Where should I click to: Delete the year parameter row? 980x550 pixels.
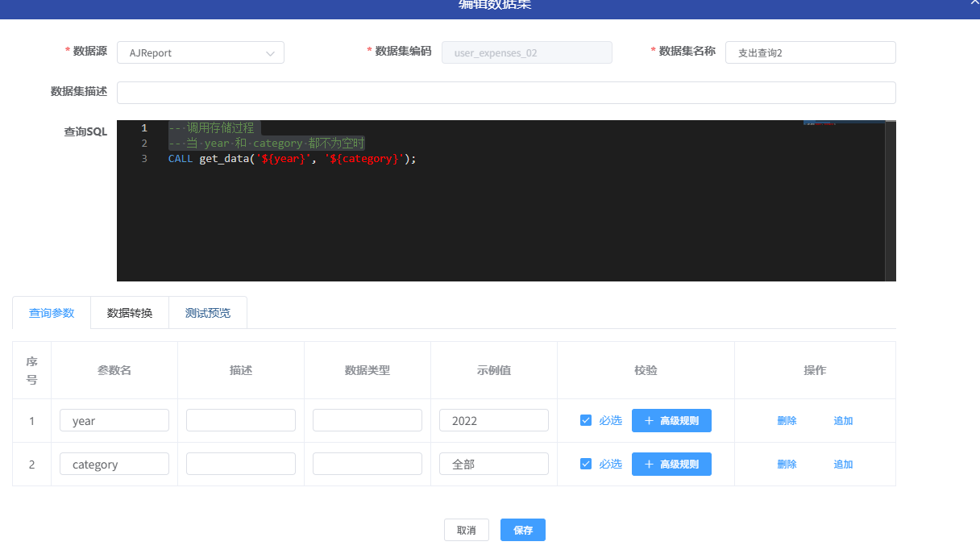tap(787, 421)
